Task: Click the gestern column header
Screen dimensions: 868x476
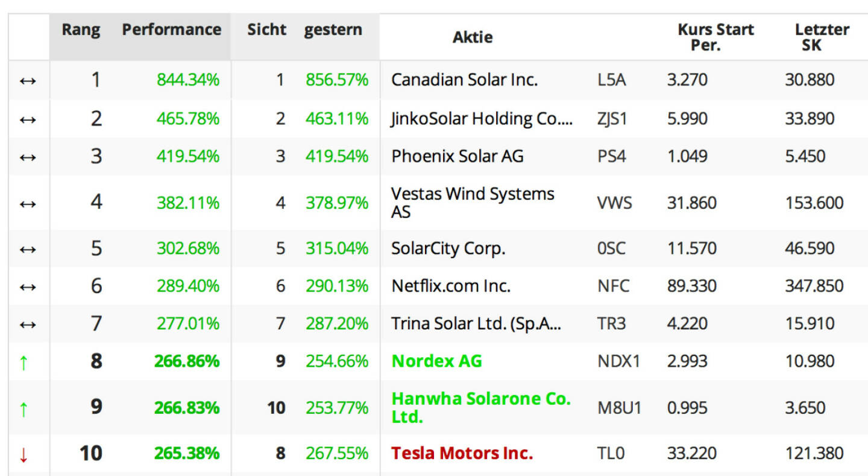Action: [333, 30]
